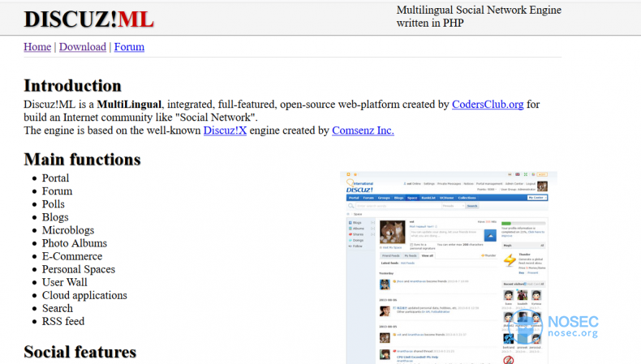641x364 pixels.
Task: Select the 'Polls' list item
Action: click(x=53, y=204)
